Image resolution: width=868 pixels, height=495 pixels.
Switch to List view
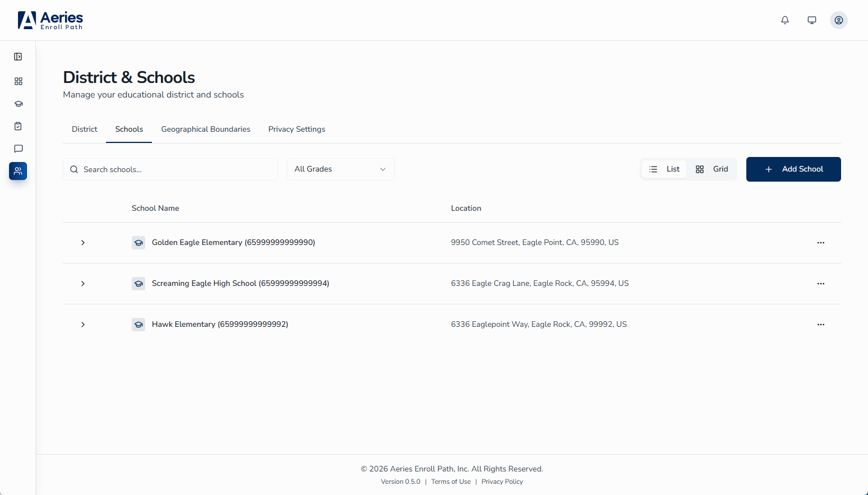click(664, 169)
